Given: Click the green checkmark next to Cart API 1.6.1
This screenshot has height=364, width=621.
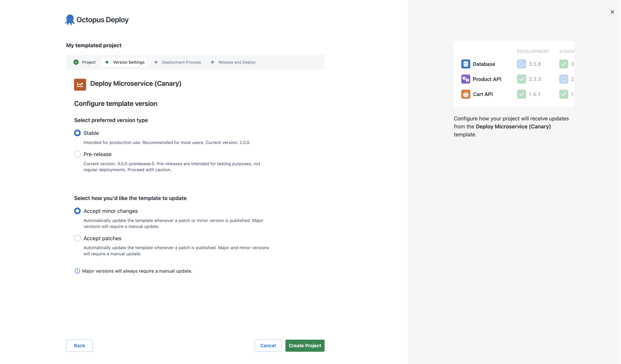Looking at the screenshot, I should [521, 94].
